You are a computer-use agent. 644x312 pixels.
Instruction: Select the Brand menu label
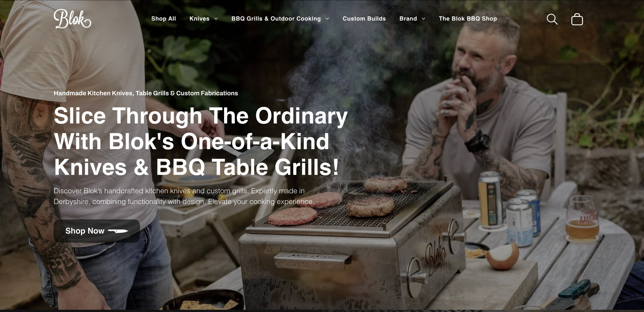408,19
